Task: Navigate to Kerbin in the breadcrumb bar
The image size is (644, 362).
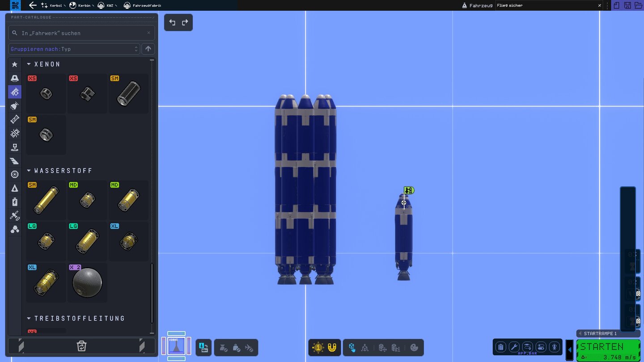Action: pos(80,5)
